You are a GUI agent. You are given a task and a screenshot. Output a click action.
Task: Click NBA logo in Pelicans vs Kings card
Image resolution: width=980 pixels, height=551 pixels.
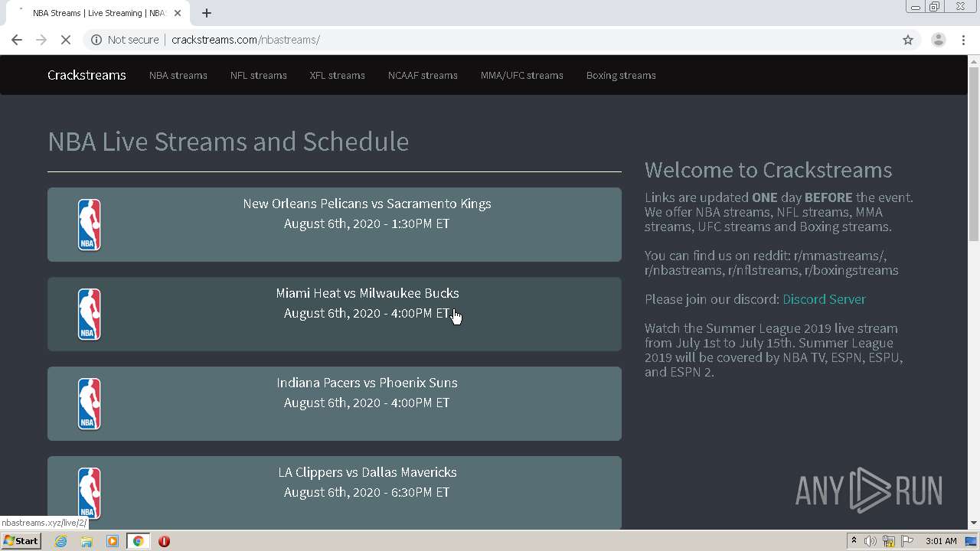click(90, 225)
